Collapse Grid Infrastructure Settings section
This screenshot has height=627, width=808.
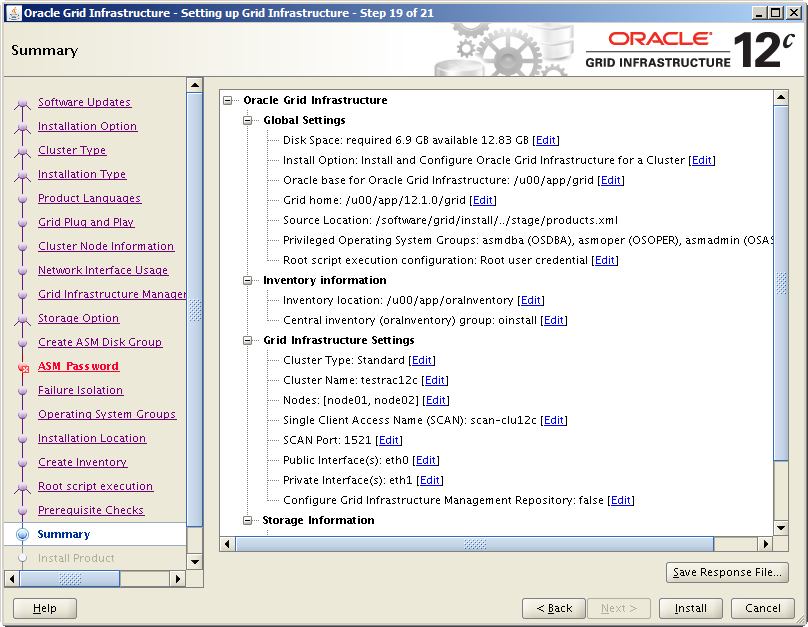click(x=249, y=340)
